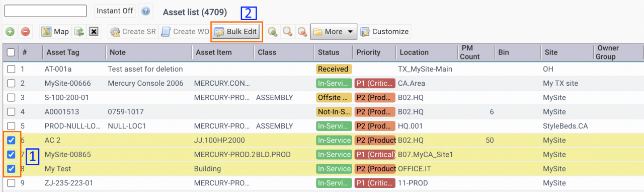Expand the More dropdown menu
This screenshot has height=192, width=644.
334,32
